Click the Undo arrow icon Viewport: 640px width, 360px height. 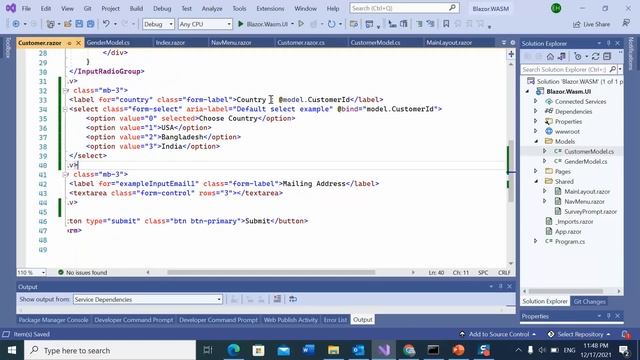pyautogui.click(x=106, y=24)
